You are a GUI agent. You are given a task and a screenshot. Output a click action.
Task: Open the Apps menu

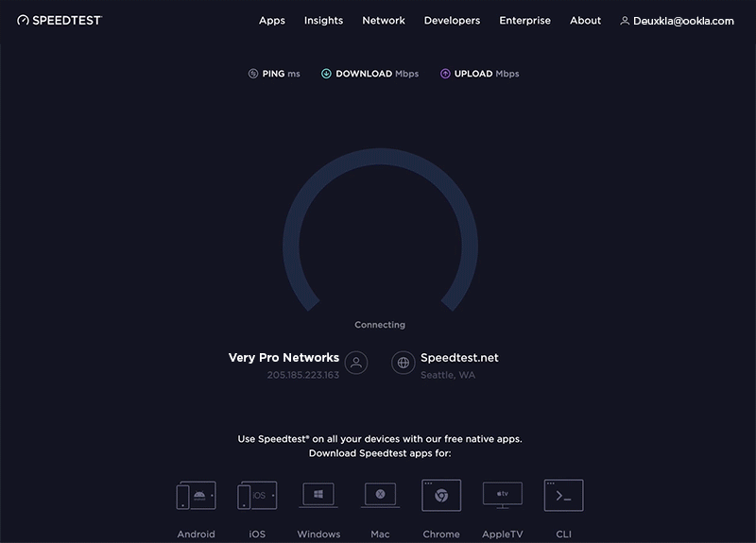pyautogui.click(x=272, y=21)
